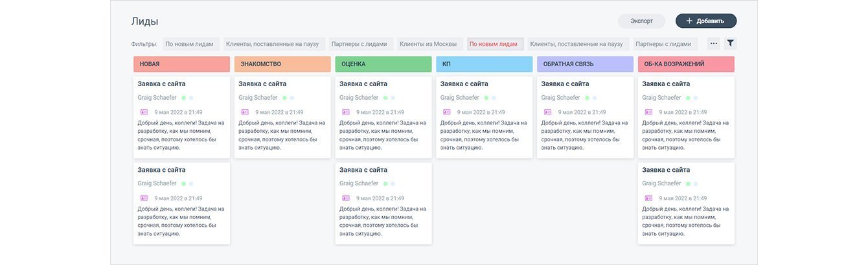868x265 pixels.
Task: Toggle the red highlighted По новым лидам filter
Action: 493,44
